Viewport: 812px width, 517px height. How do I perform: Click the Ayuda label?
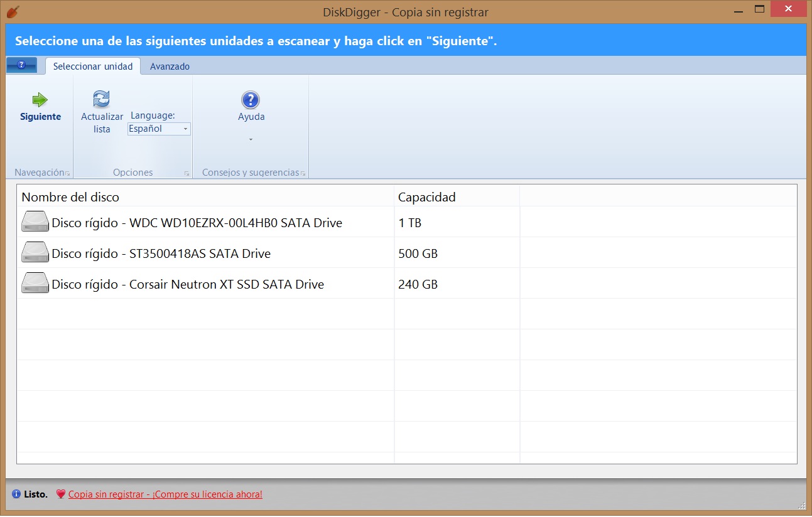pyautogui.click(x=251, y=117)
